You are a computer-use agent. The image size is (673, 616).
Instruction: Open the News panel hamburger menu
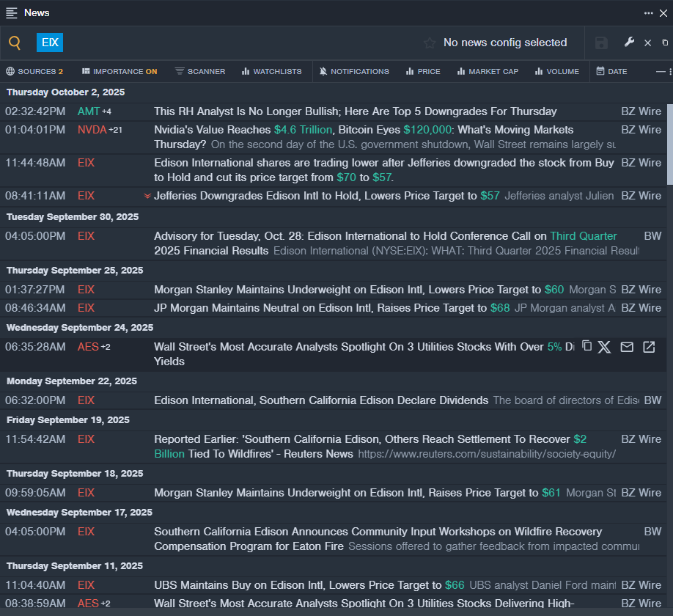coord(12,12)
